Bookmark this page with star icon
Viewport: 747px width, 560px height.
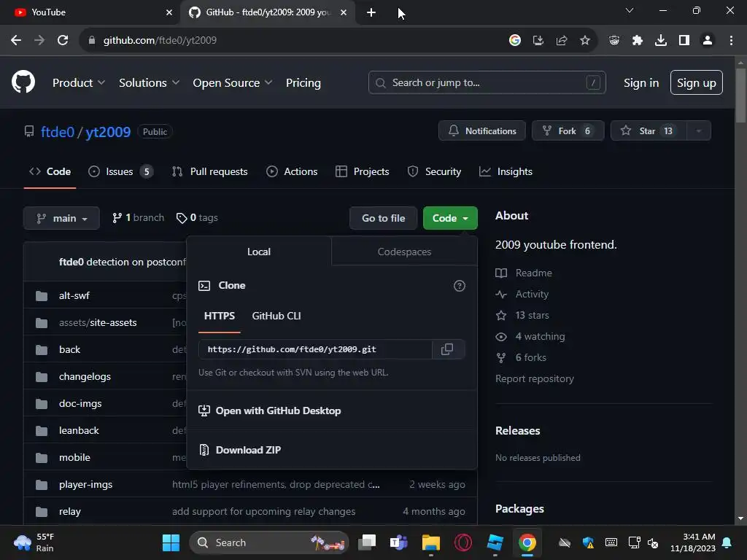tap(585, 41)
